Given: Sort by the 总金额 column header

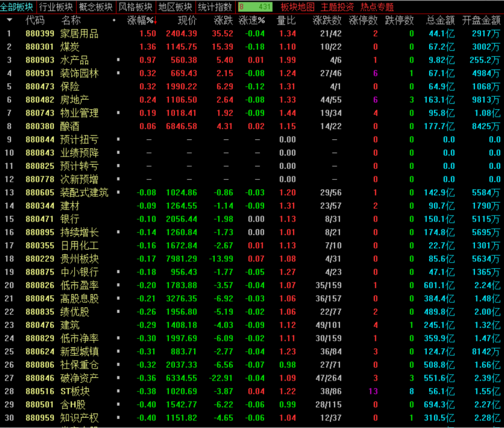Looking at the screenshot, I should [440, 21].
